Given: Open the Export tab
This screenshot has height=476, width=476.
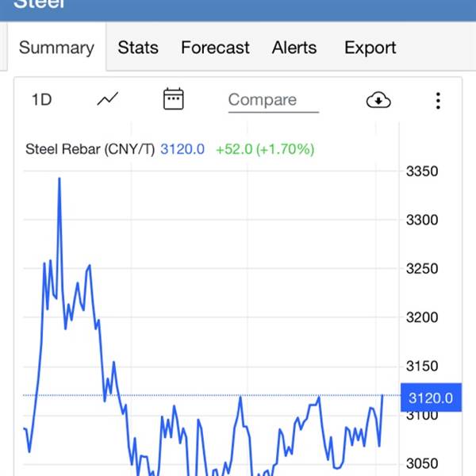Looking at the screenshot, I should click(x=370, y=48).
